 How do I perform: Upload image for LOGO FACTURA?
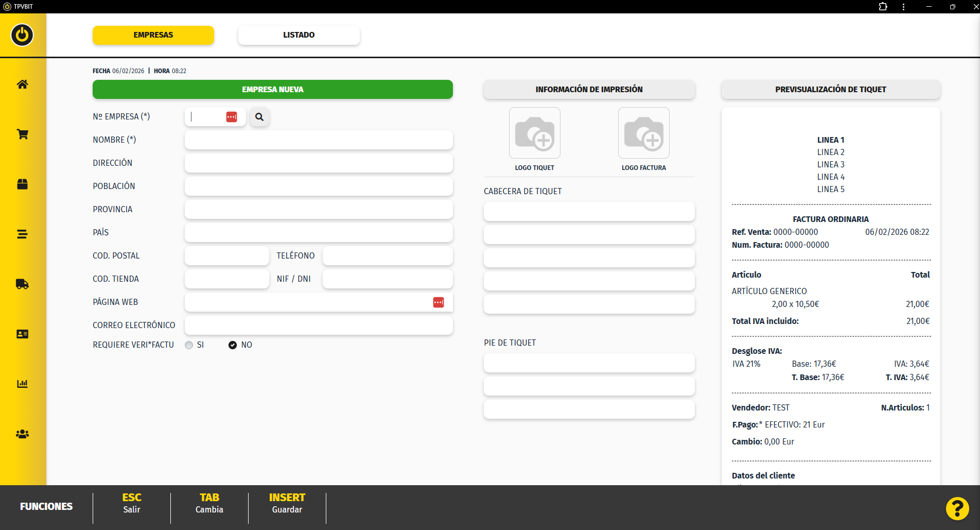pos(643,133)
